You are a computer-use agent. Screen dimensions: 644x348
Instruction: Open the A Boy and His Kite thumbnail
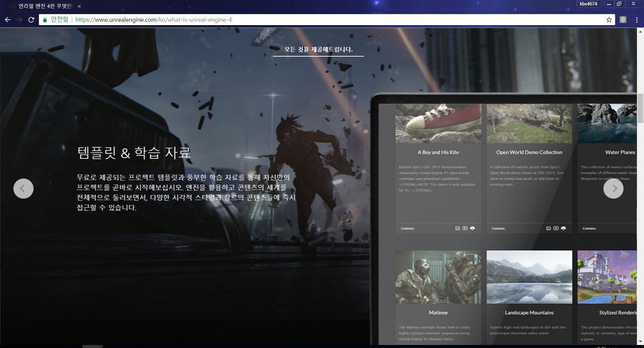pos(438,123)
